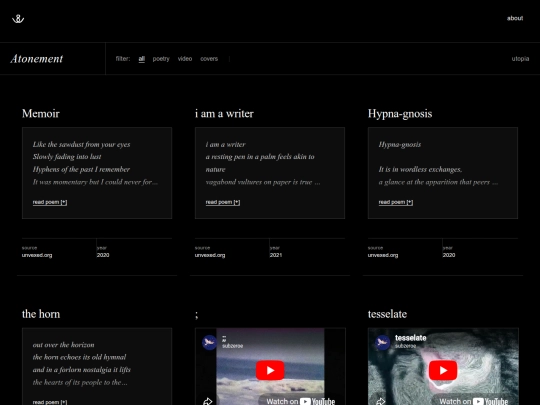Select the 'all' filter

142,59
